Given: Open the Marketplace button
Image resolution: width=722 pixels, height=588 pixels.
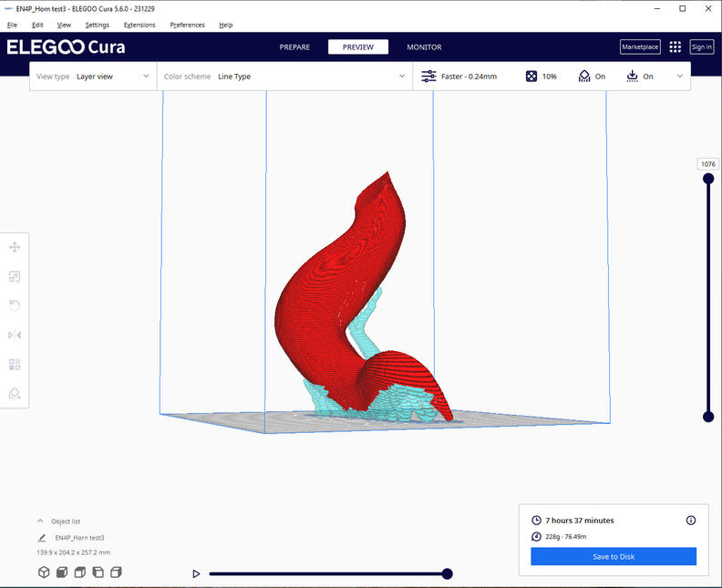Looking at the screenshot, I should point(640,47).
